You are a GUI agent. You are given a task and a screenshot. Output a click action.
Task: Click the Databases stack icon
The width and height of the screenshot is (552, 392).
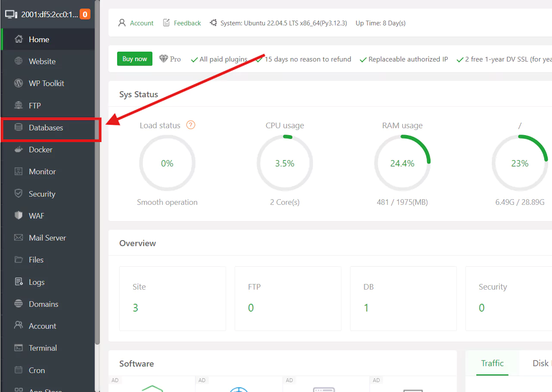point(19,127)
